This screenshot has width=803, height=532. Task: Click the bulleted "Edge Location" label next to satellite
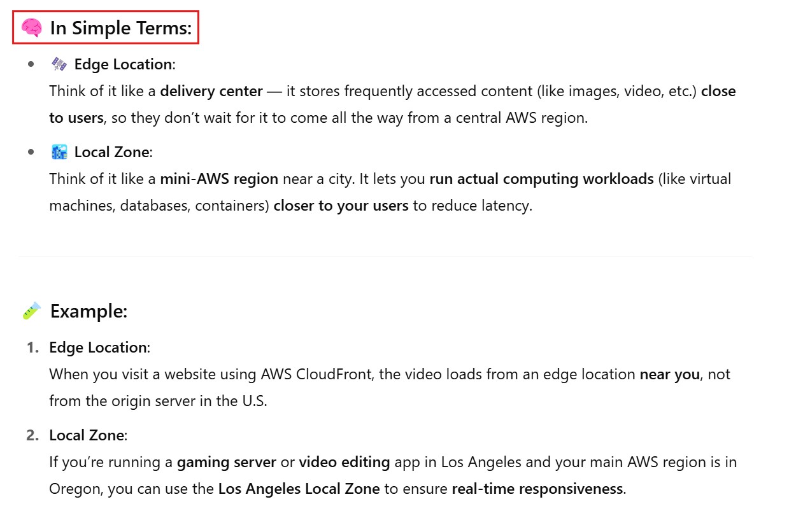(x=123, y=64)
